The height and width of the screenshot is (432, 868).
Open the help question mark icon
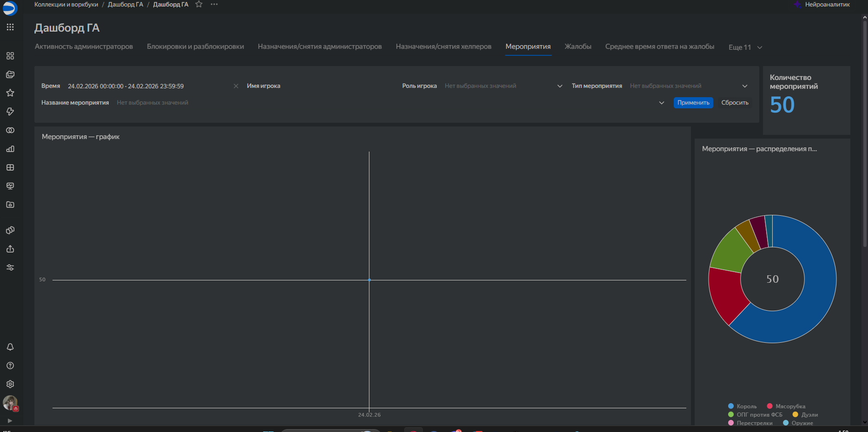pos(10,366)
